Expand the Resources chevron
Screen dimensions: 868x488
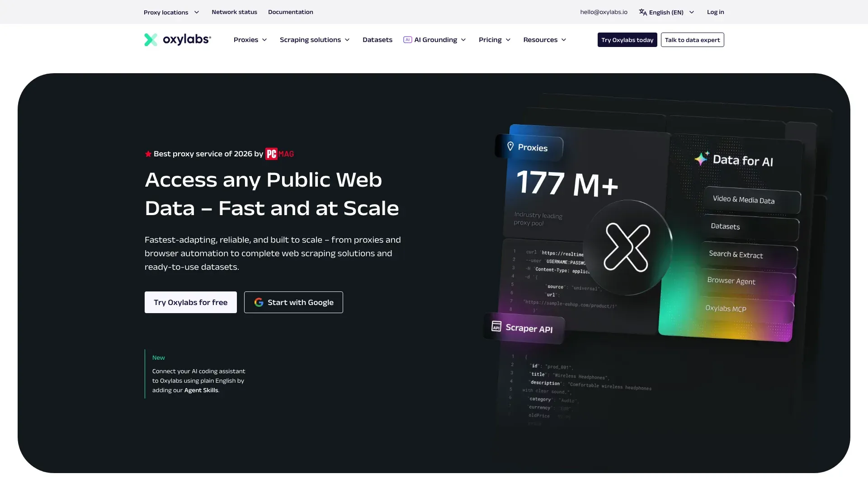564,40
